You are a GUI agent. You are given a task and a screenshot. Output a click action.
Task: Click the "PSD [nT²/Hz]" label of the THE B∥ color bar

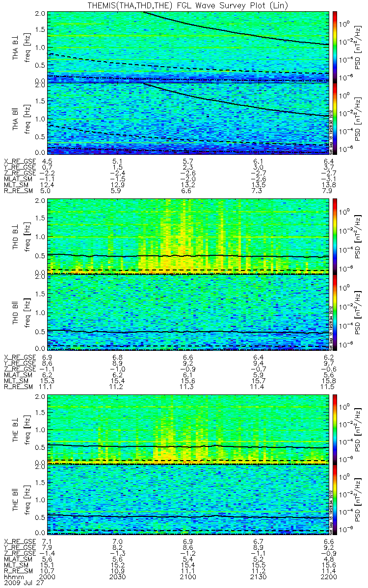click(x=358, y=499)
